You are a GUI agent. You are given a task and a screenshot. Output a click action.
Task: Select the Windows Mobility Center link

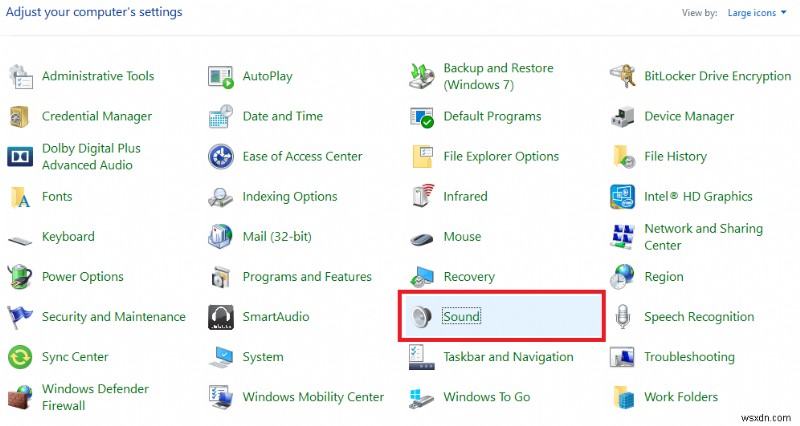coord(313,397)
